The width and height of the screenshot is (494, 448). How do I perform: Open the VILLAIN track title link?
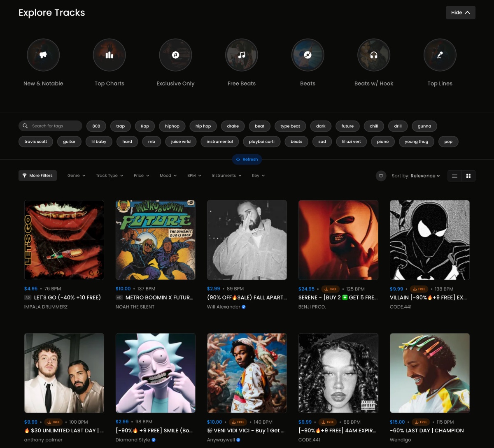[428, 297]
